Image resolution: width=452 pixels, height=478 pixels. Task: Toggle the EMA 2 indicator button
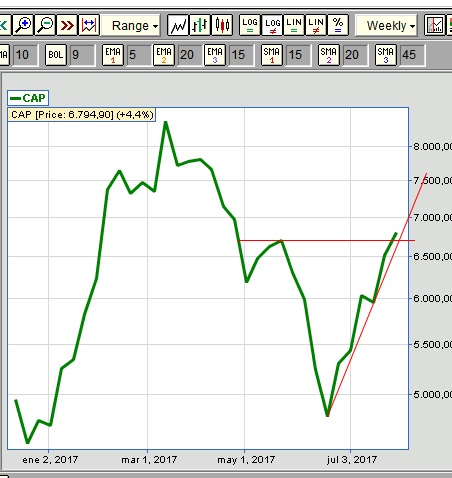(164, 55)
